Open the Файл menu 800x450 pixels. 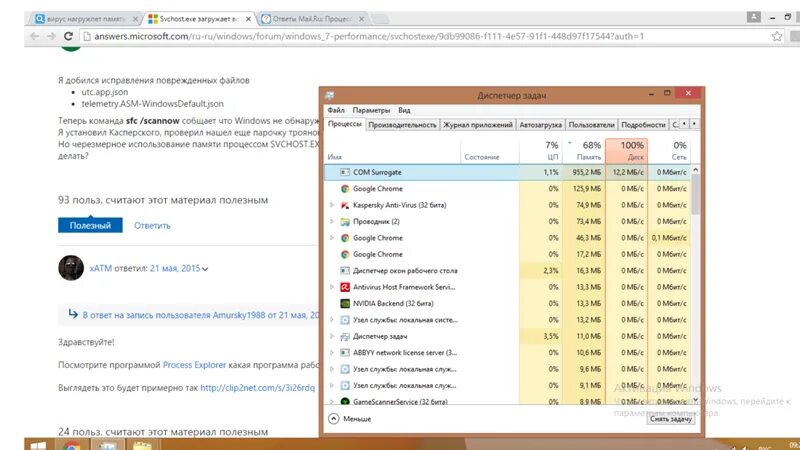click(336, 110)
